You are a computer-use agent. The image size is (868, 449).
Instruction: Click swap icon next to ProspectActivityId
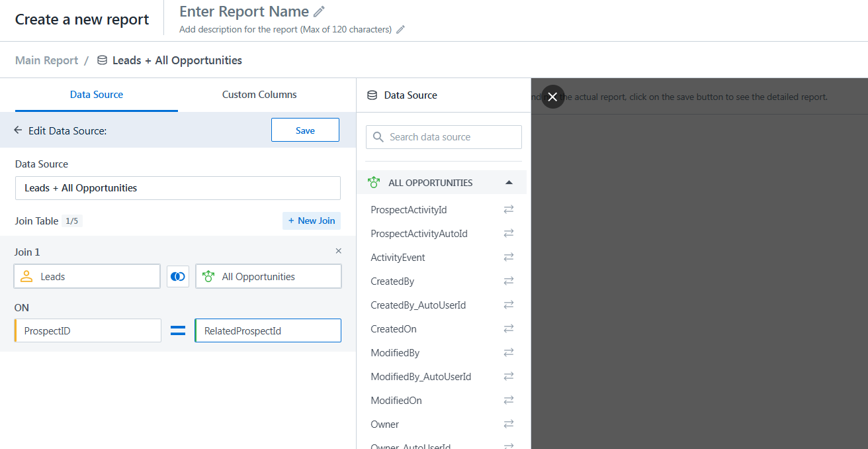[508, 210]
